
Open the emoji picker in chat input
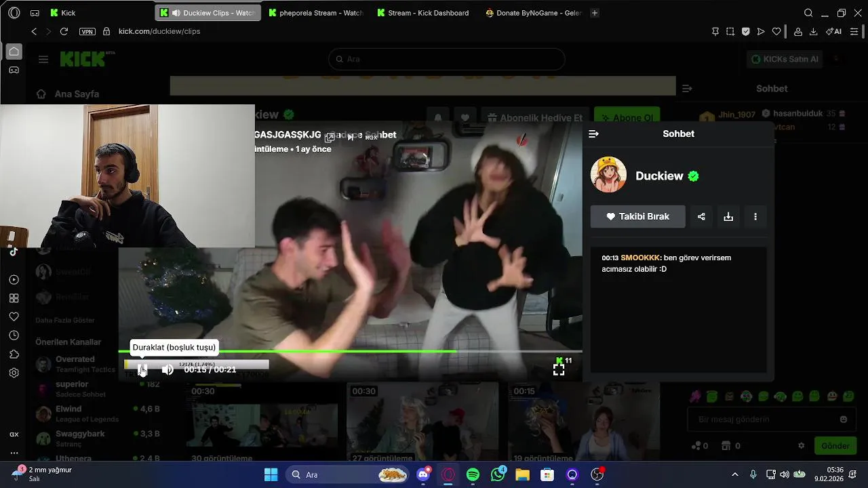tap(844, 420)
